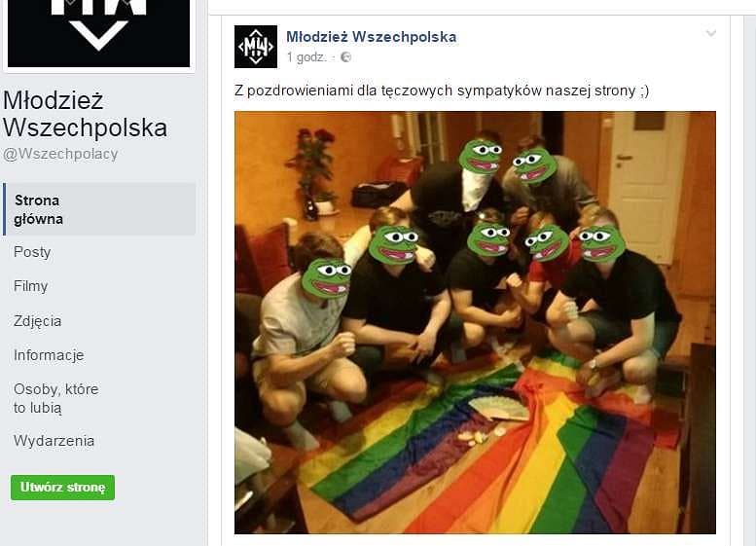Open the large page profile logo
This screenshot has height=546, width=756.
click(x=99, y=33)
